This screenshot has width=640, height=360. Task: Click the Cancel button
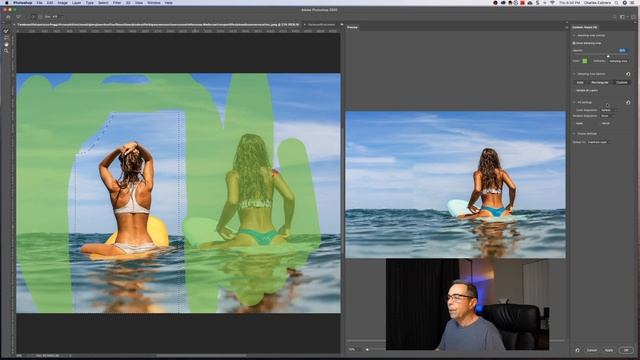[592, 350]
